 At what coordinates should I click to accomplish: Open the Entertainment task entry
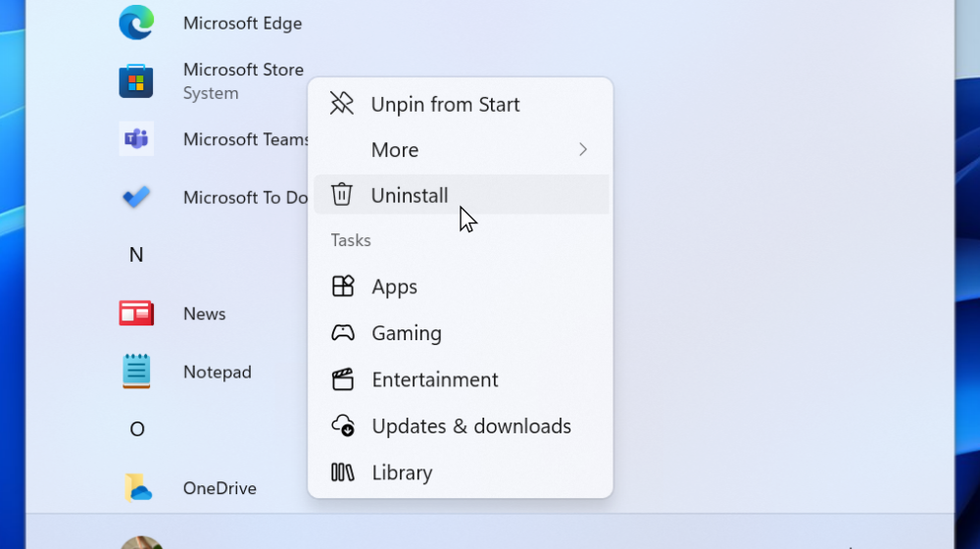click(x=435, y=379)
